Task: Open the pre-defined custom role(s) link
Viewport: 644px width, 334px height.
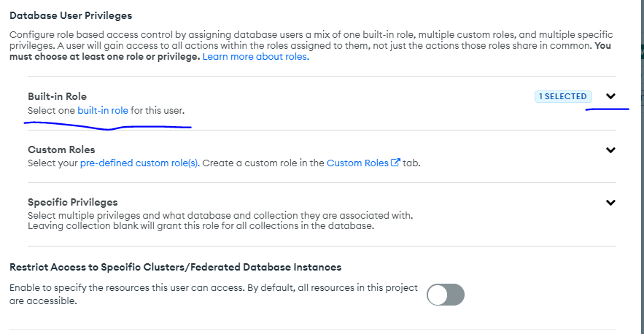Action: (x=139, y=163)
